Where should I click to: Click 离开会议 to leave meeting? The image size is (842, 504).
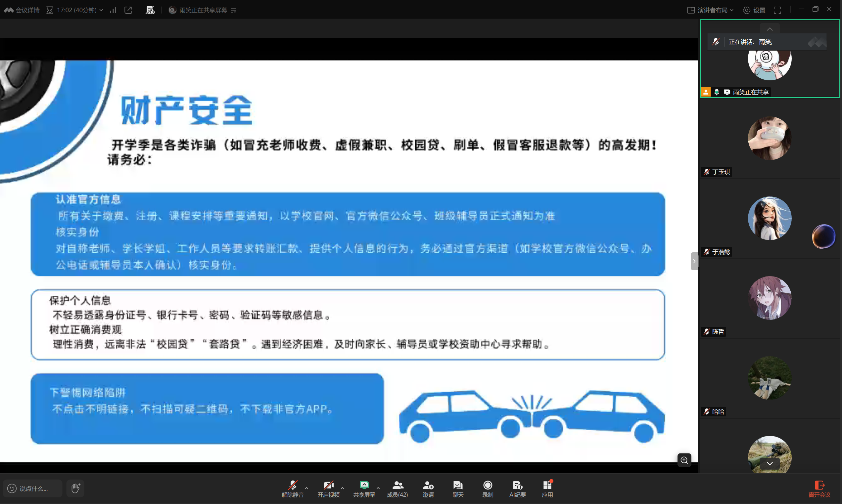819,488
